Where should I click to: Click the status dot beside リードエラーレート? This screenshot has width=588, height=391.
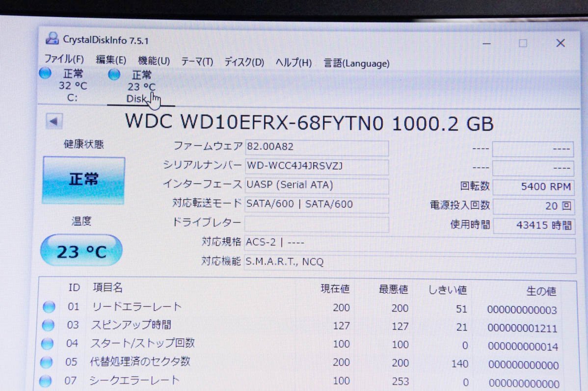pyautogui.click(x=49, y=307)
